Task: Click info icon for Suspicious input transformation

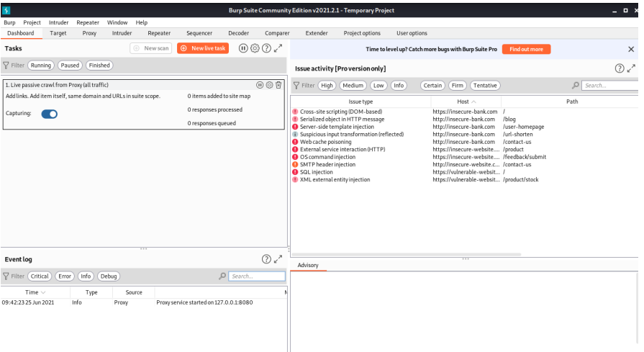Action: tap(295, 135)
